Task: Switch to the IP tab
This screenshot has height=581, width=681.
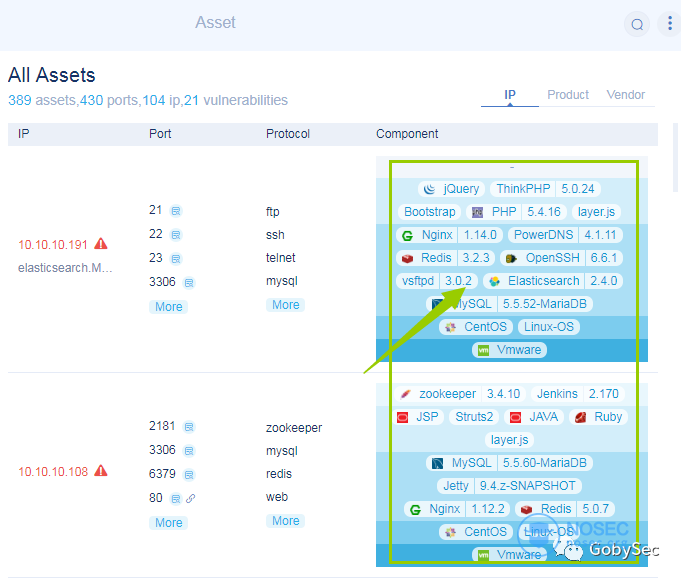Action: point(510,95)
